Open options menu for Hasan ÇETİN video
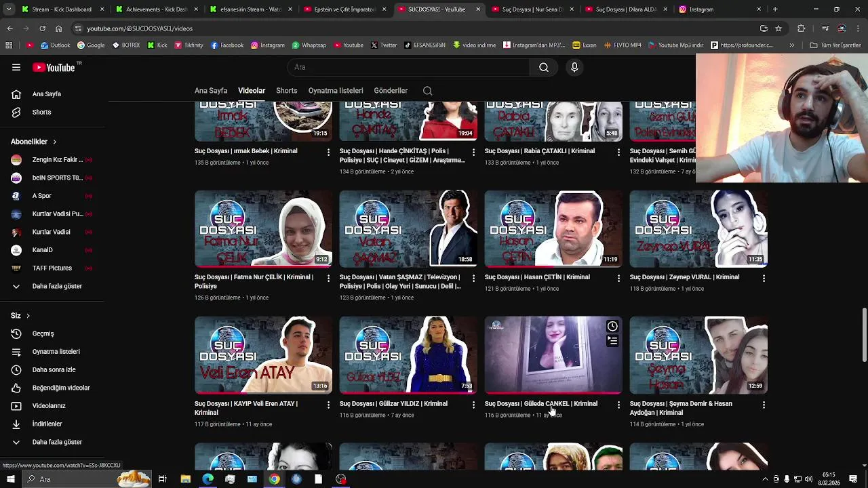This screenshot has height=488, width=868. coord(618,278)
